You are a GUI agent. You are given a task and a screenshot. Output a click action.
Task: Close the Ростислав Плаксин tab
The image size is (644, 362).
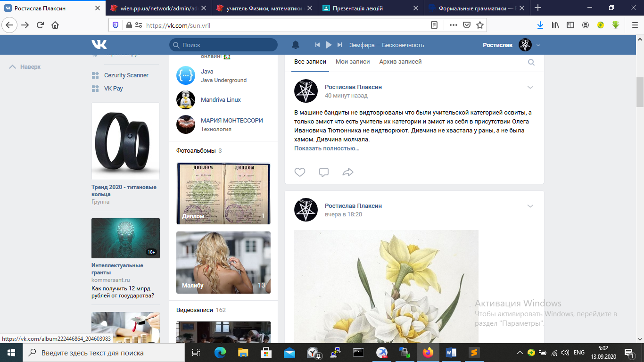[x=98, y=8]
